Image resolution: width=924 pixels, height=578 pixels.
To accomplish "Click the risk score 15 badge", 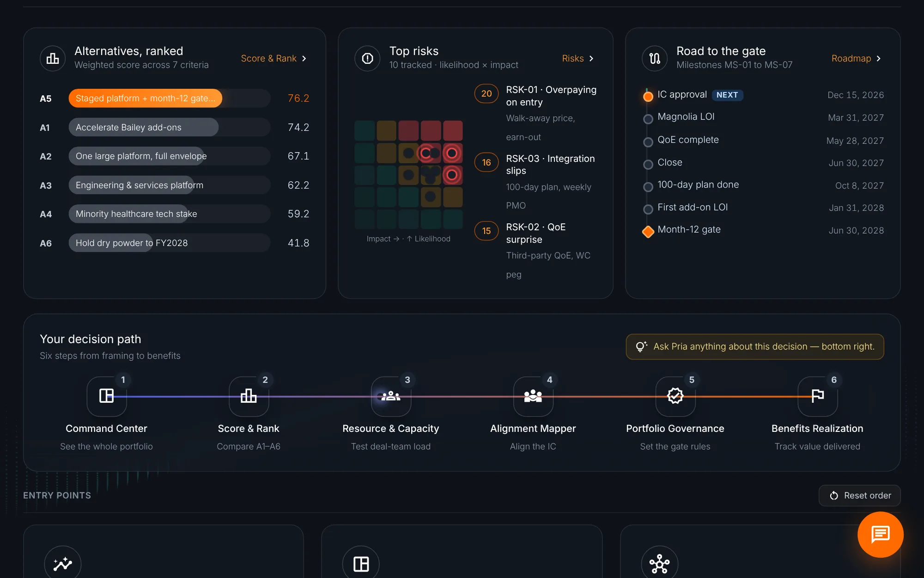I will pyautogui.click(x=486, y=231).
